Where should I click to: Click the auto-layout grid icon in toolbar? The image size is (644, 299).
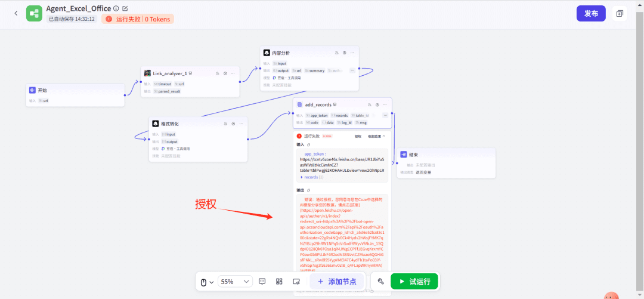[x=279, y=282]
